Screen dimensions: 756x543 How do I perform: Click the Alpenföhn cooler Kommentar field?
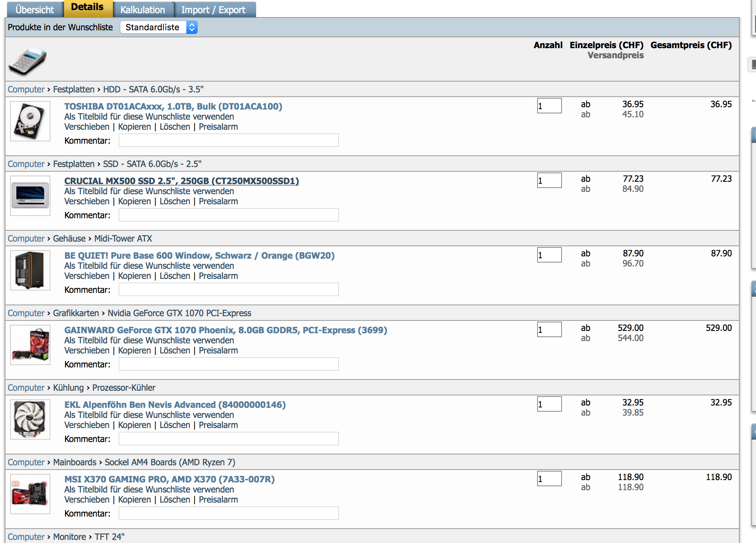(229, 439)
